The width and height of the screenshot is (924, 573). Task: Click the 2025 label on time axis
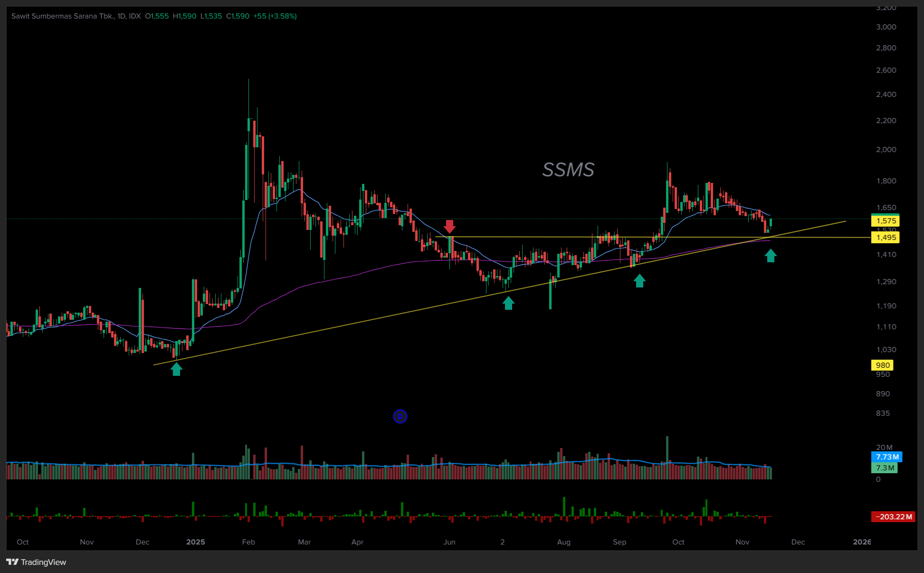[x=195, y=542]
